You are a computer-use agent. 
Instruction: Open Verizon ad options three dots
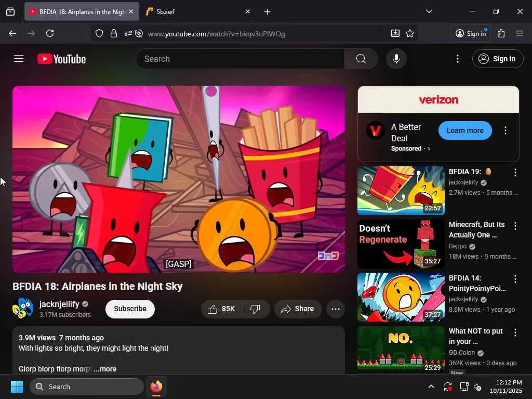[x=505, y=130]
